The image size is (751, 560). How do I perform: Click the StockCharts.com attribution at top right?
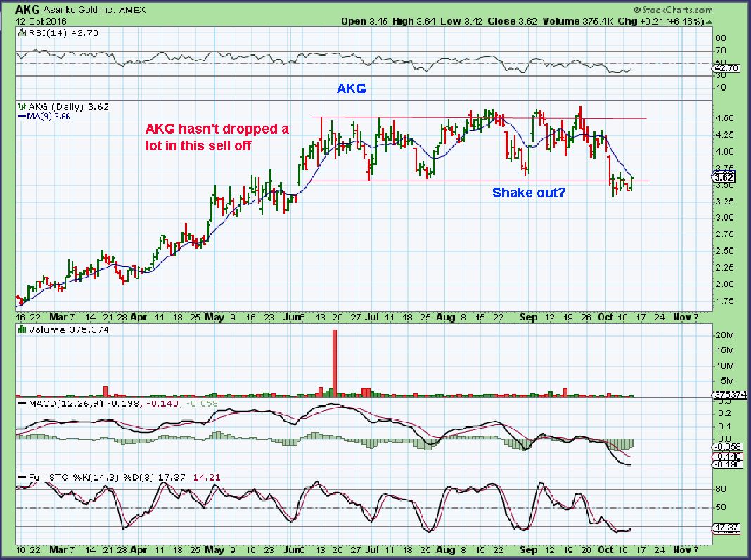(672, 10)
